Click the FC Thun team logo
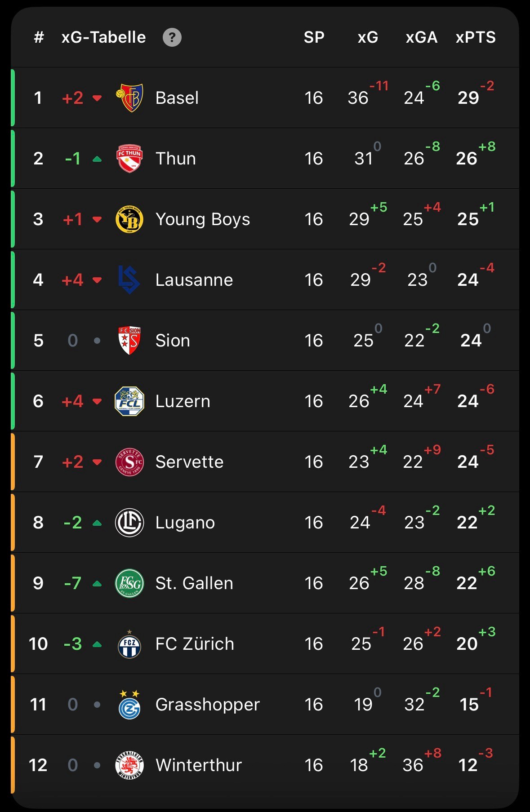This screenshot has height=812, width=530. pyautogui.click(x=130, y=158)
